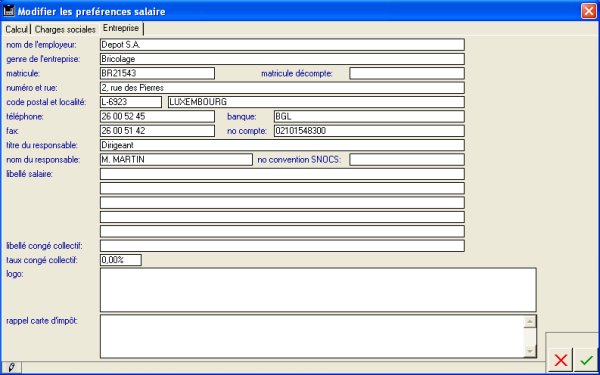600x375 pixels.
Task: Edit the no compte field
Action: click(x=369, y=131)
